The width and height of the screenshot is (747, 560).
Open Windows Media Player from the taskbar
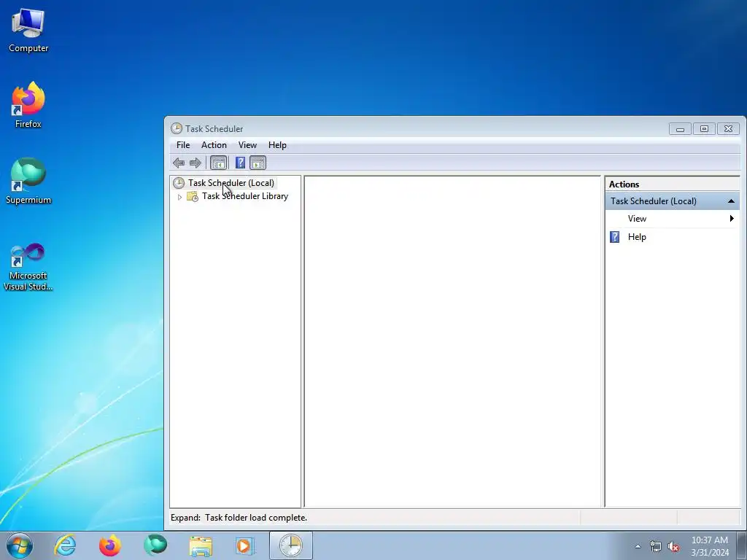(x=245, y=545)
